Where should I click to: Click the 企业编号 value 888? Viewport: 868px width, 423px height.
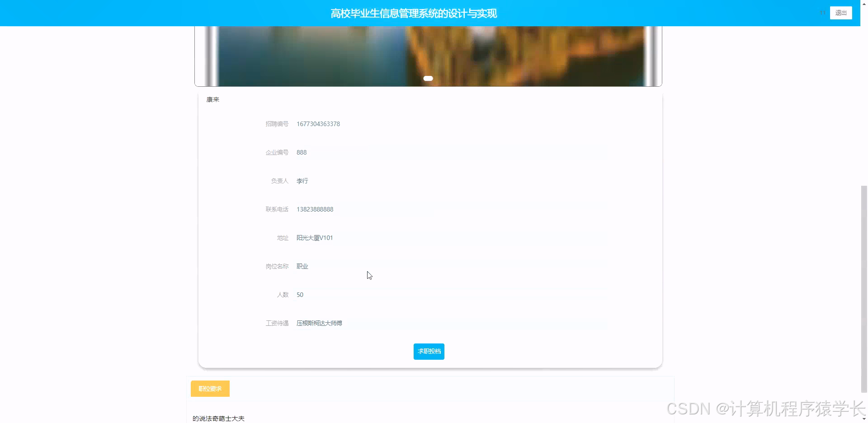(302, 152)
